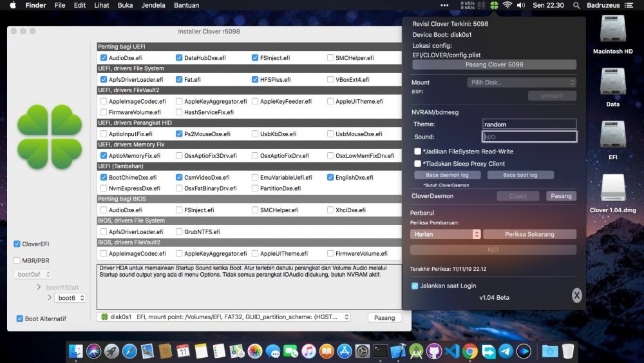Check AptioInputFix.efi driver
The height and width of the screenshot is (363, 644).
pos(104,133)
